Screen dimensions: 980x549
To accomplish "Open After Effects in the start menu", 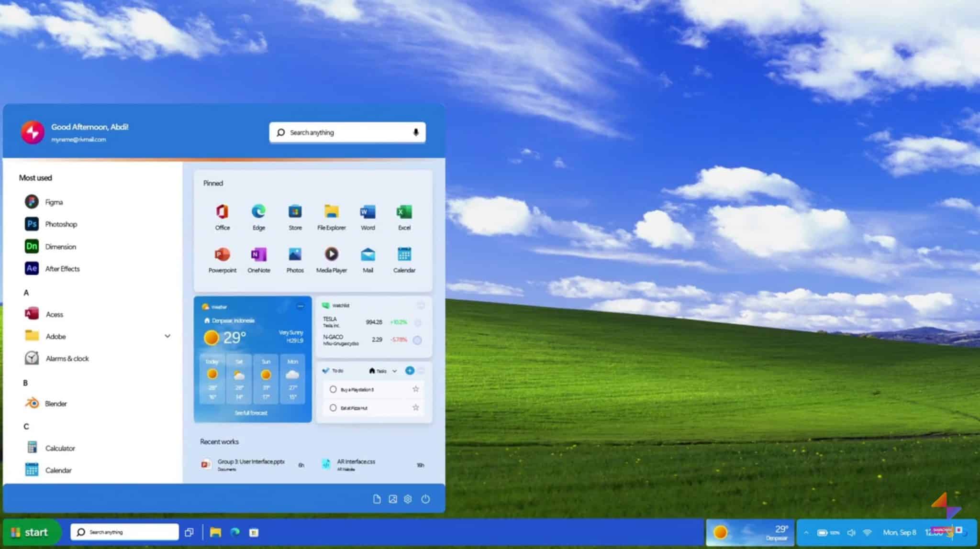I will pyautogui.click(x=62, y=268).
